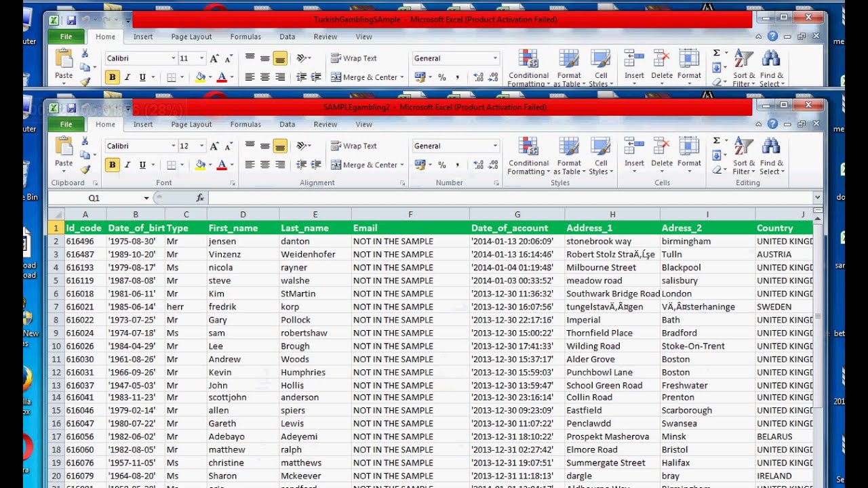Screen dimensions: 868x488
Task: Open number format dropdown in TurkishGamblingSAmple window
Action: tap(496, 58)
